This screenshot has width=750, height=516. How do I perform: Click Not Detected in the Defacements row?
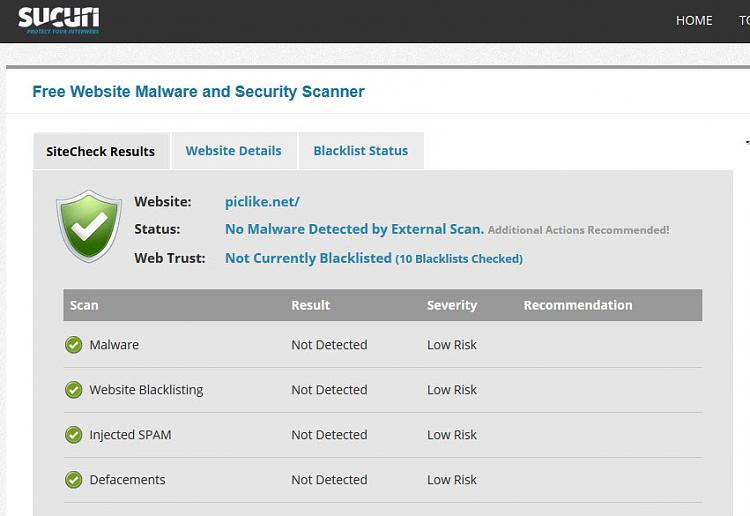point(330,480)
